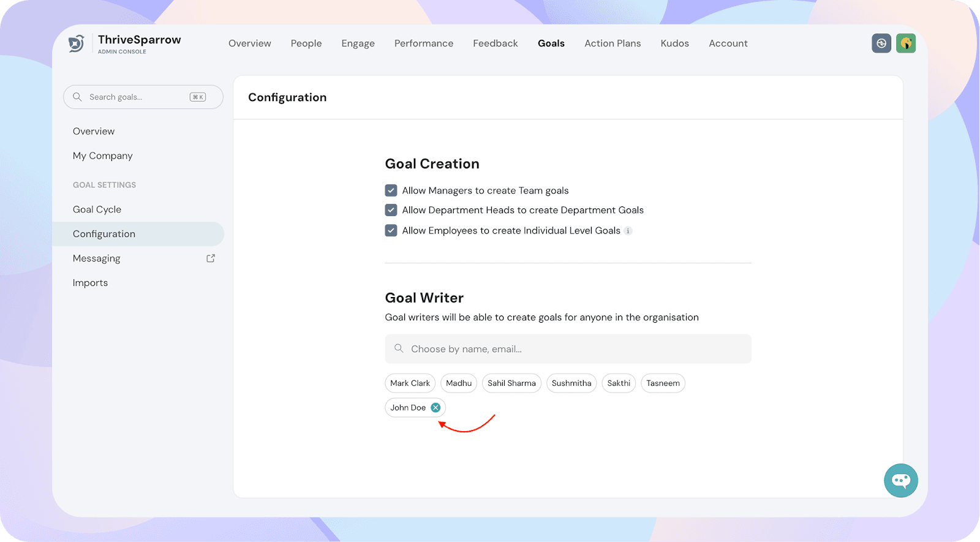Click the magnifier icon in Search goals
Viewport: 980px width, 542px height.
coord(77,97)
